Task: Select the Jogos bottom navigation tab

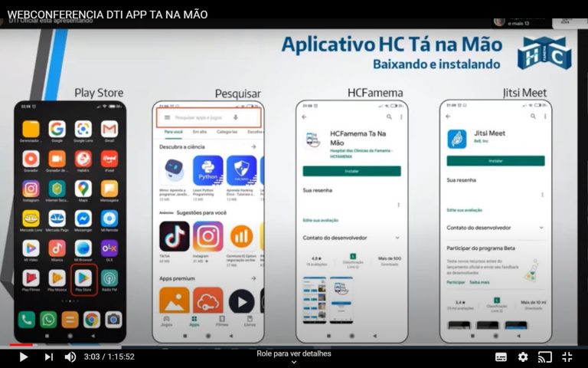Action: tap(166, 321)
